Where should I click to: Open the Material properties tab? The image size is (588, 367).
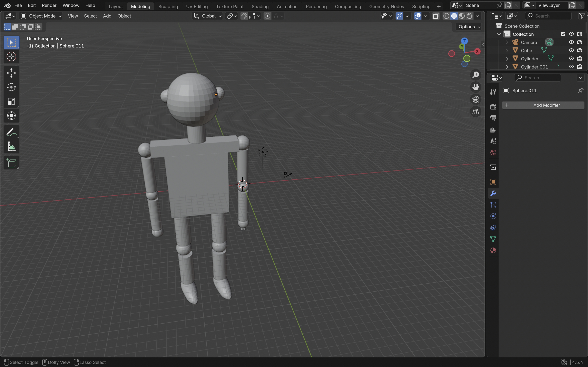point(493,251)
